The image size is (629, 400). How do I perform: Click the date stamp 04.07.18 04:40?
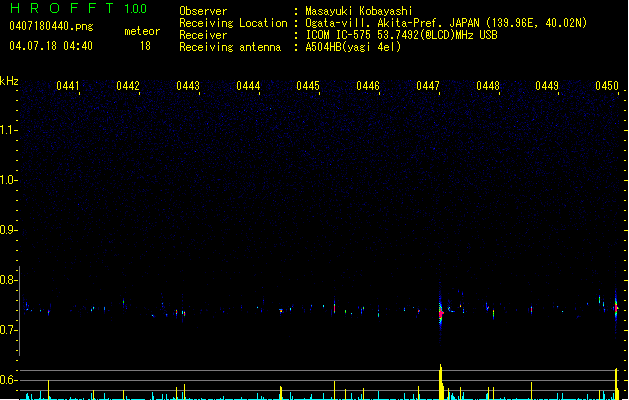[51, 46]
